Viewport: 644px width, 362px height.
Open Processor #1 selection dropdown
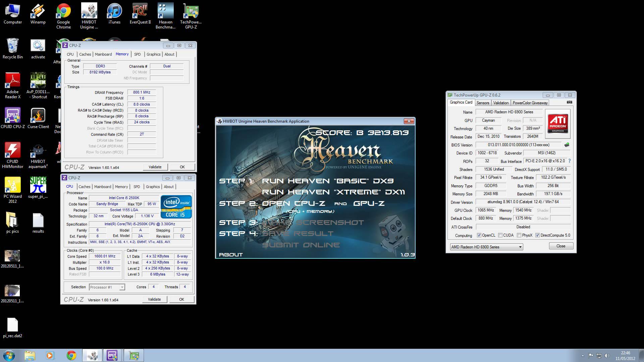[x=107, y=287]
